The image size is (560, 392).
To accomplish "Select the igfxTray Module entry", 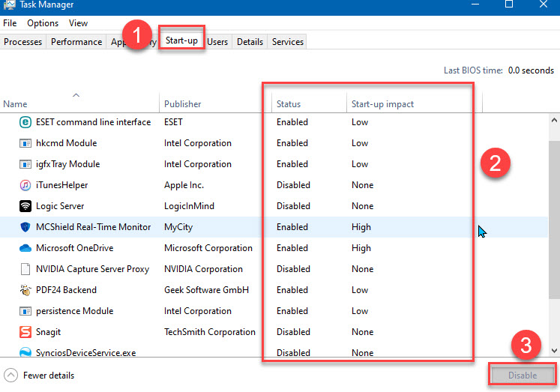I will (x=274, y=164).
